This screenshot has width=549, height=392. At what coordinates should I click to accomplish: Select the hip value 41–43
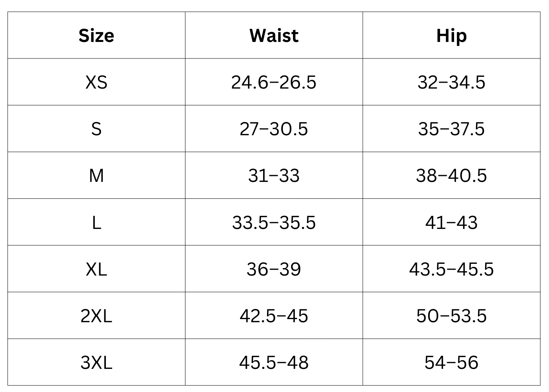(x=451, y=222)
